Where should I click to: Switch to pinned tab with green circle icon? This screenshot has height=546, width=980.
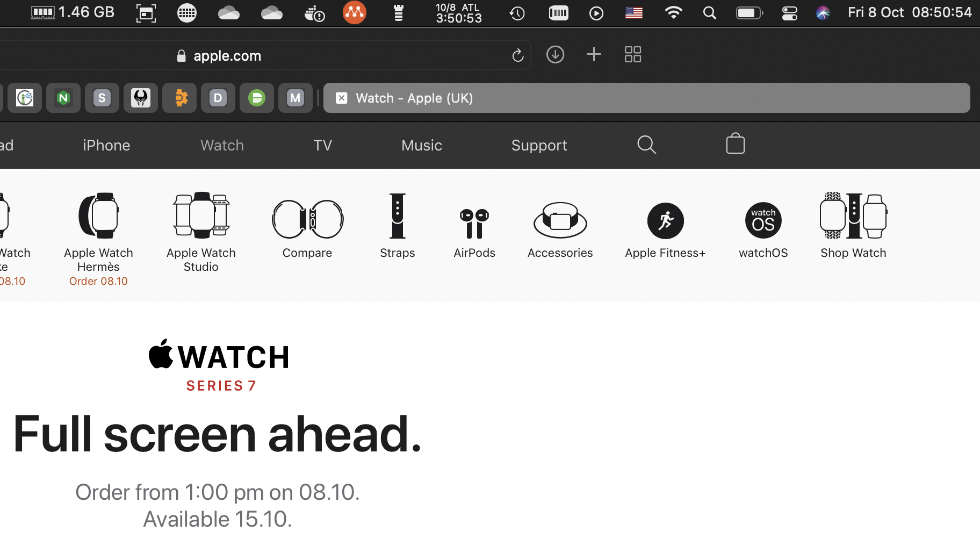pyautogui.click(x=257, y=98)
